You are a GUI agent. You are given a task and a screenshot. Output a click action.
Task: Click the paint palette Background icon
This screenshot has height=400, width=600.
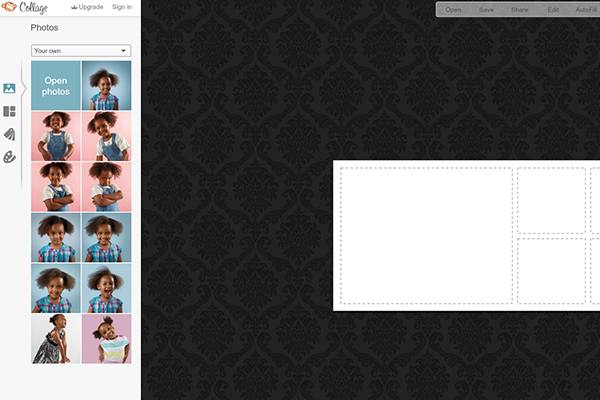click(x=10, y=157)
